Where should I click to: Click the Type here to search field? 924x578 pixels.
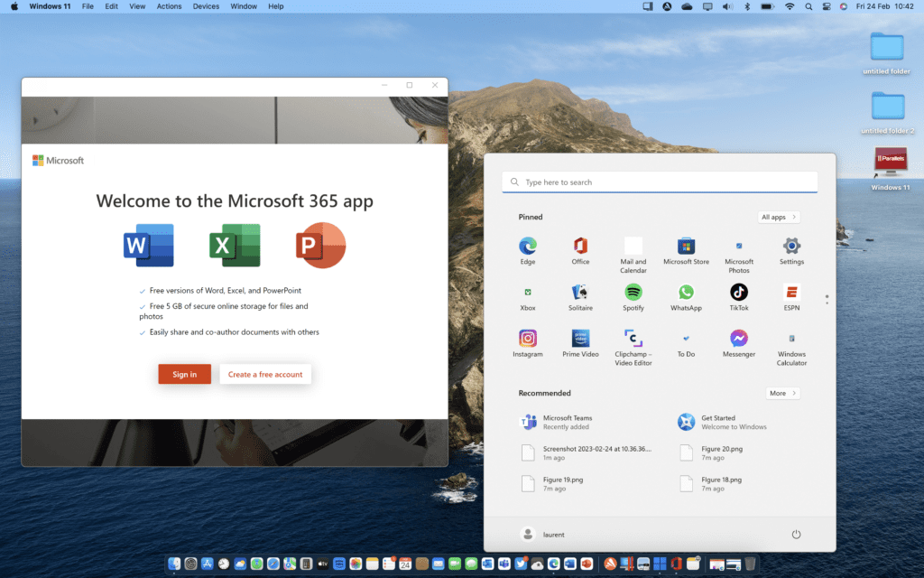(660, 182)
